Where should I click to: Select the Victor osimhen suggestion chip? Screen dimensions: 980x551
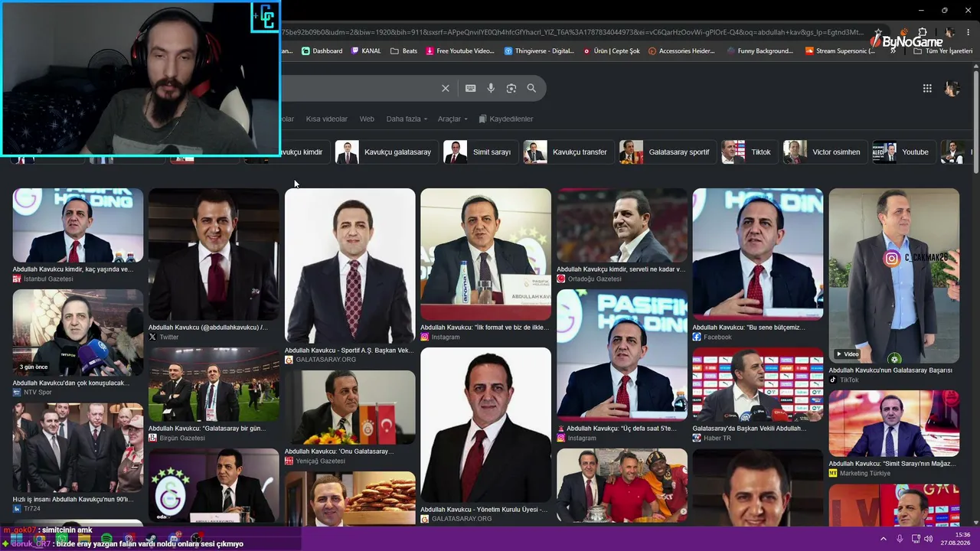(x=824, y=152)
